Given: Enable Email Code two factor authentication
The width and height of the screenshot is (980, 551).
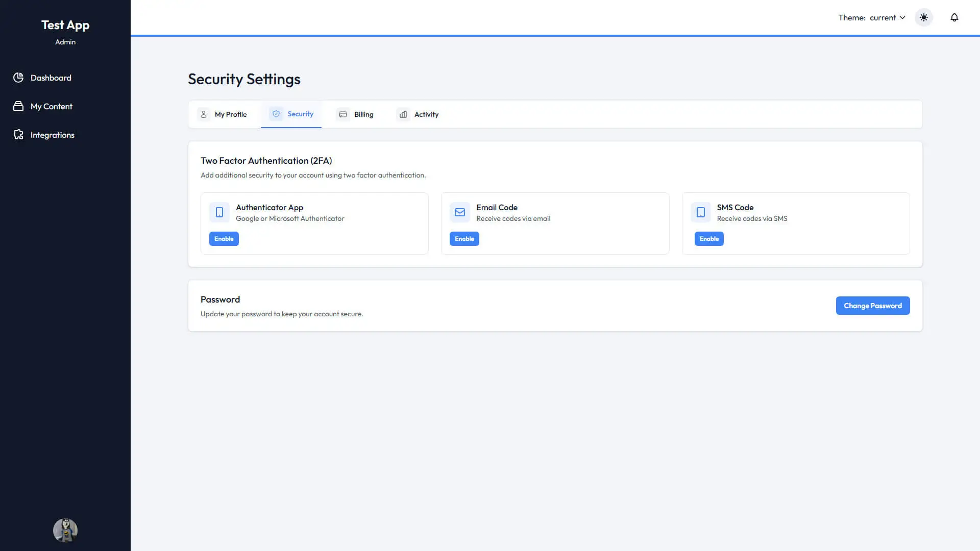Looking at the screenshot, I should (x=464, y=239).
